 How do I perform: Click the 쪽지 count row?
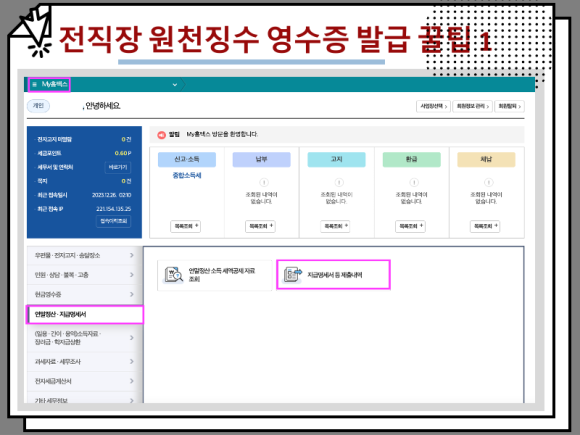84,181
